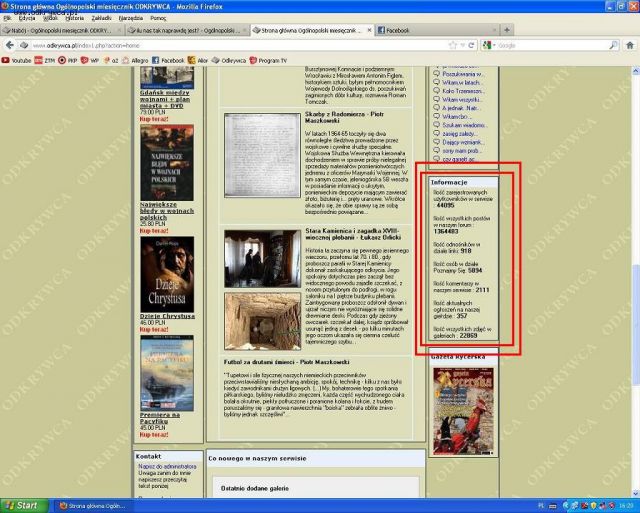
Task: Open the Youtube bookmark
Action: 16,60
